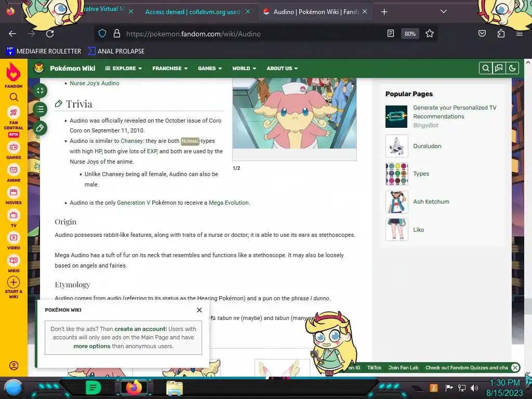The image size is (532, 399).
Task: Follow the Chansey link in Trivia
Action: click(131, 141)
